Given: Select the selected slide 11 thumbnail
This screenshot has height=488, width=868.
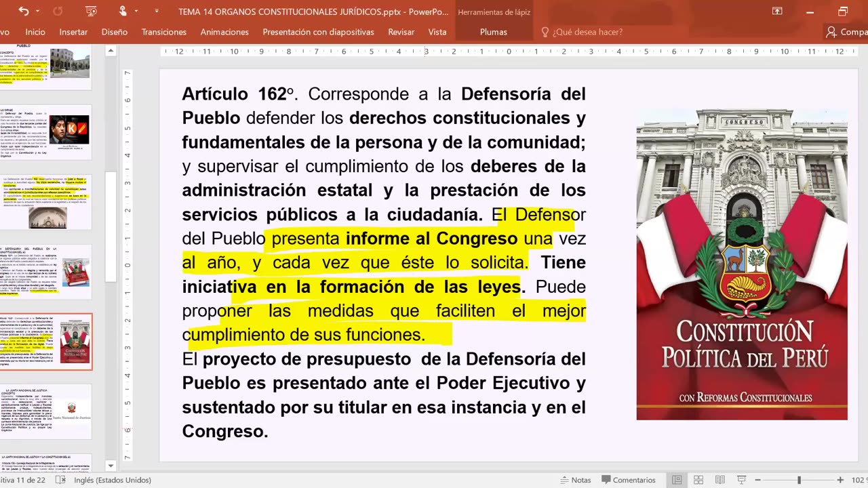Looking at the screenshot, I should click(45, 342).
